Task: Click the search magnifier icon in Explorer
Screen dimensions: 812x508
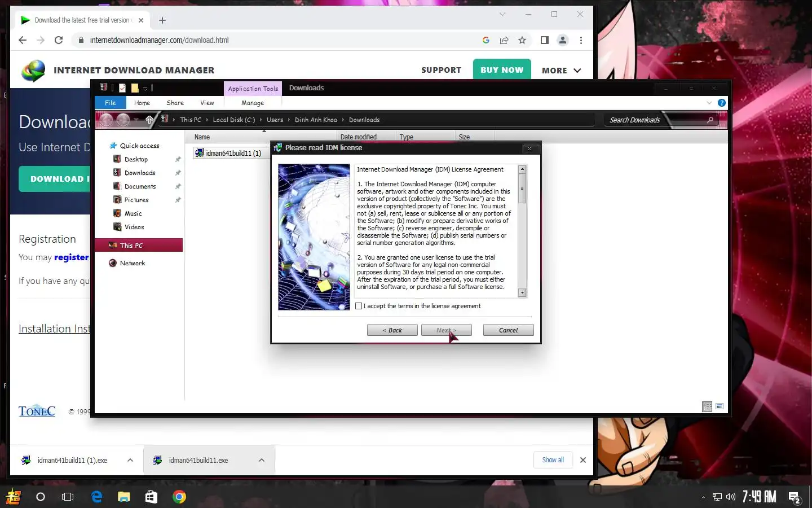Action: tap(710, 120)
